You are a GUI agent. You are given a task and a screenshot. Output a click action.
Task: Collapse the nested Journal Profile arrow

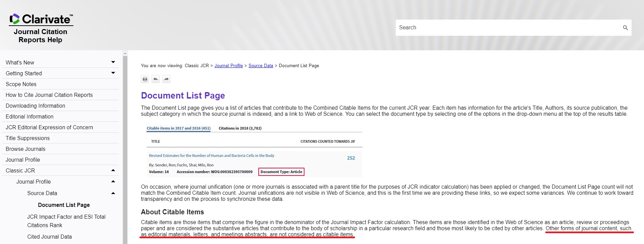(x=113, y=182)
